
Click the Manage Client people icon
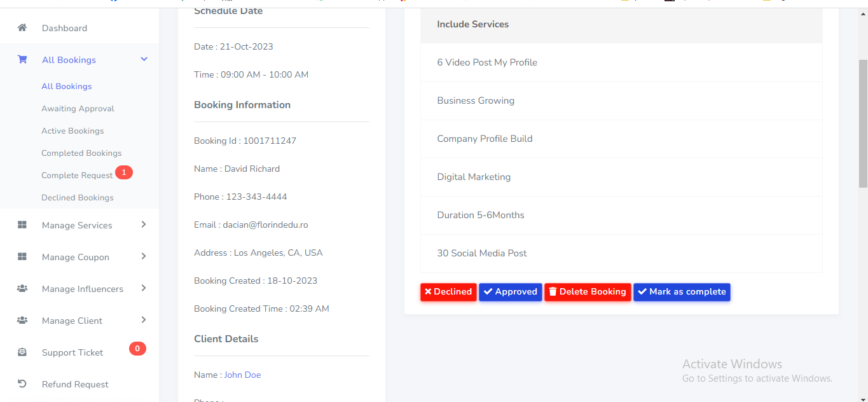coord(22,321)
